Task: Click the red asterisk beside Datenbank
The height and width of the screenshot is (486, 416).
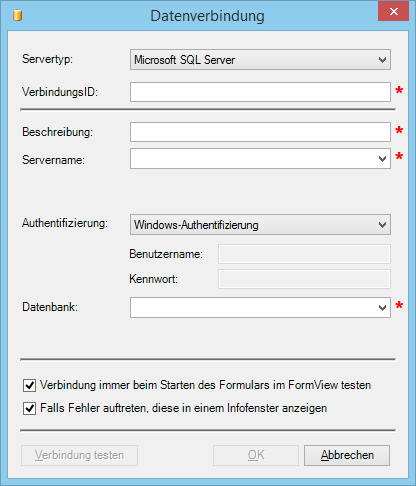Action: (x=399, y=305)
